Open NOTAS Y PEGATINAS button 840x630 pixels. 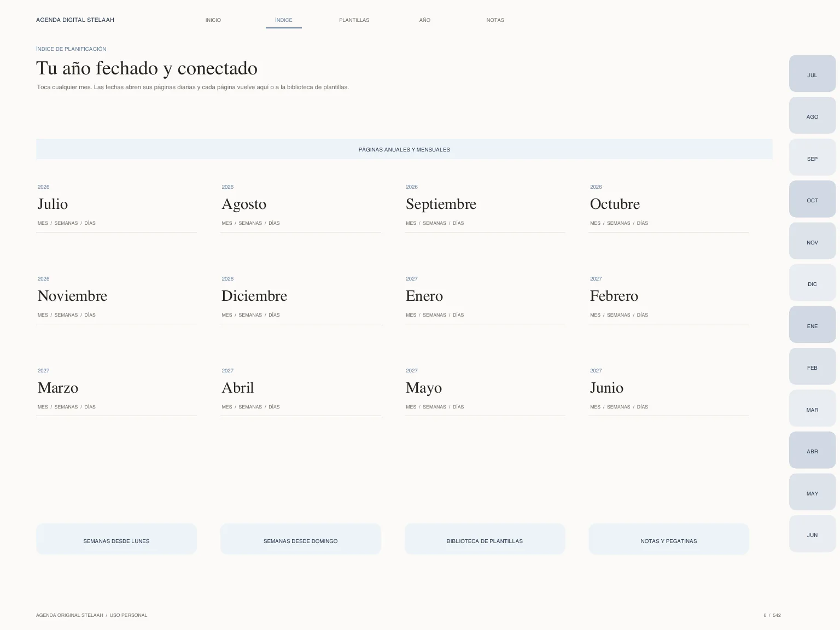pyautogui.click(x=669, y=539)
